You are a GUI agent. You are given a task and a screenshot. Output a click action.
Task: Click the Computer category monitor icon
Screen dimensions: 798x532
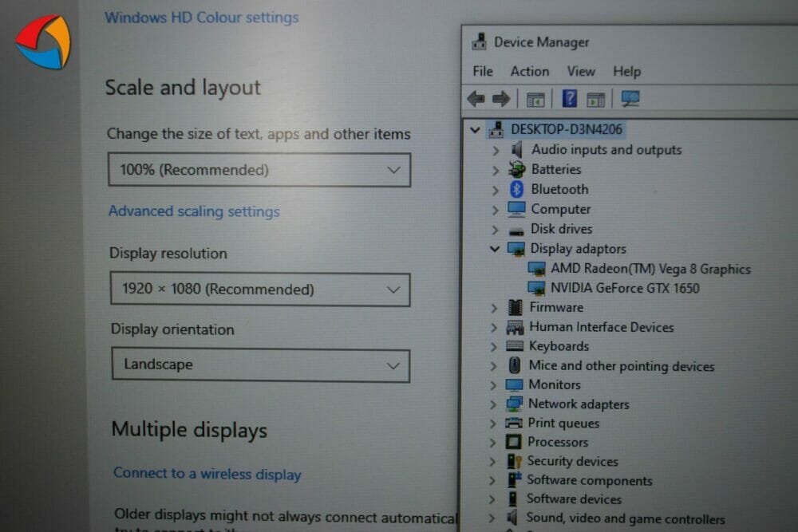tap(516, 208)
